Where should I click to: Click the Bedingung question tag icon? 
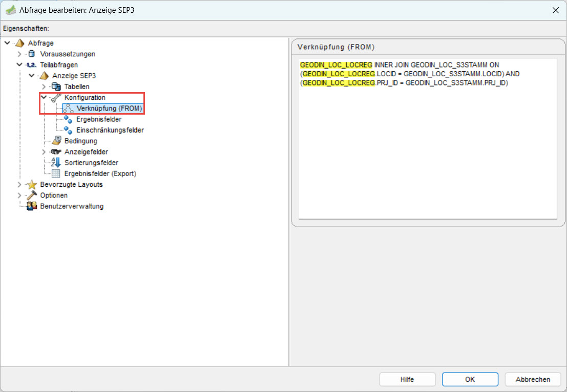(x=56, y=141)
